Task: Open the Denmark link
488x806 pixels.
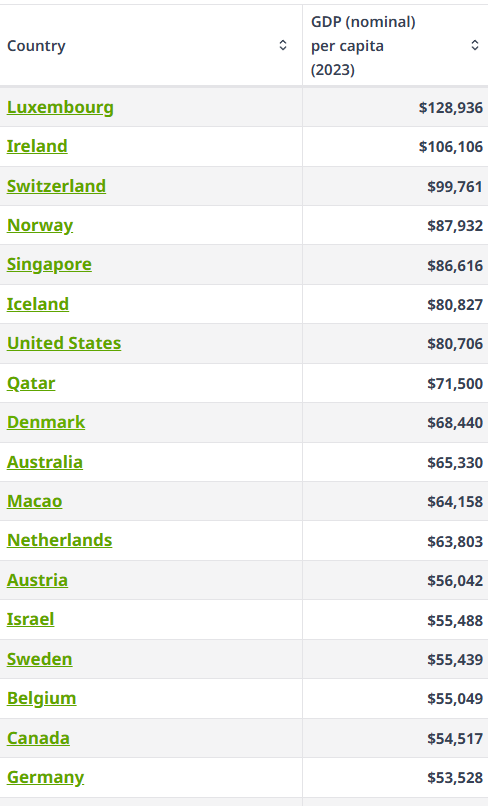Action: (46, 422)
